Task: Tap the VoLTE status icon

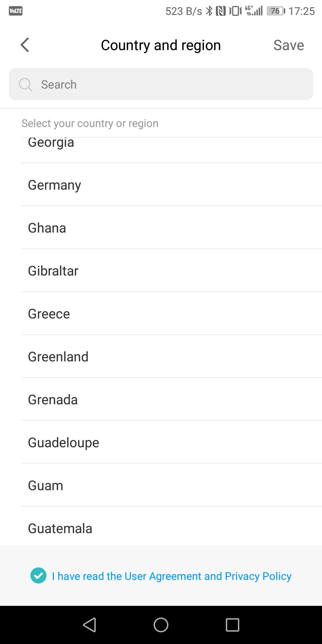Action: click(x=16, y=11)
